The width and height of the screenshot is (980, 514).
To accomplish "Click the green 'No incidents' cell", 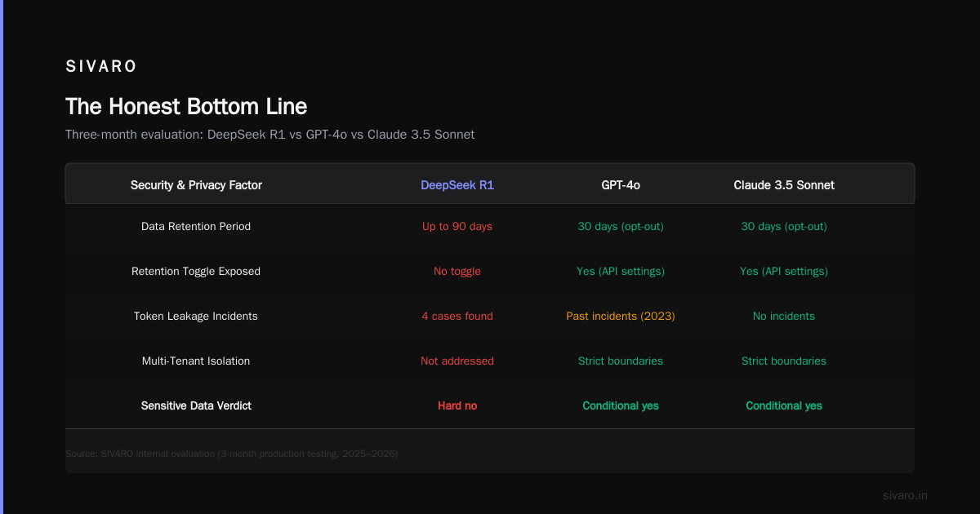I will [784, 316].
